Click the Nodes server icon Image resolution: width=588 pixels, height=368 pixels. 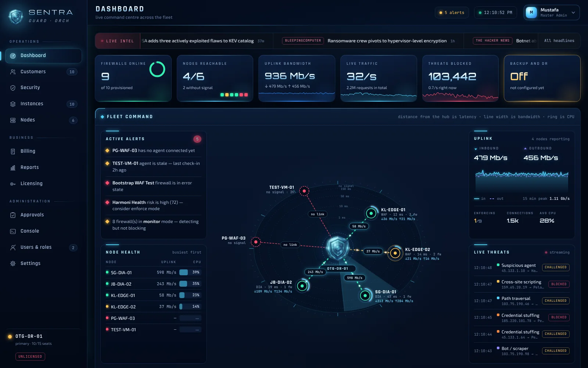13,120
